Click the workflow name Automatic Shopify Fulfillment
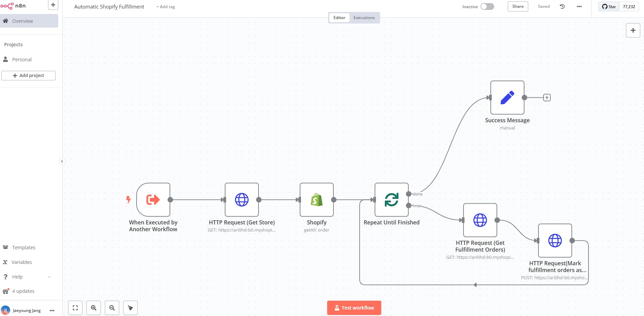Image resolution: width=644 pixels, height=316 pixels. 109,6
